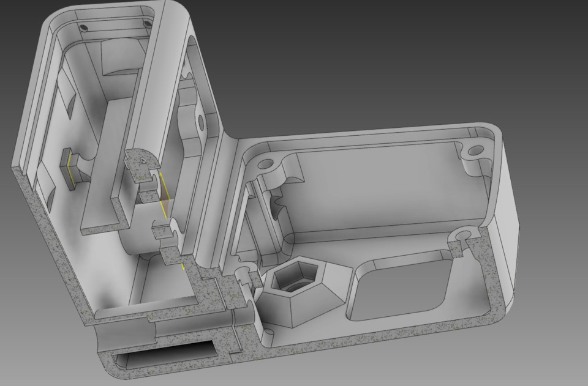
Task: Click the empty dark background to deselect
Action: pyautogui.click(x=375, y=56)
